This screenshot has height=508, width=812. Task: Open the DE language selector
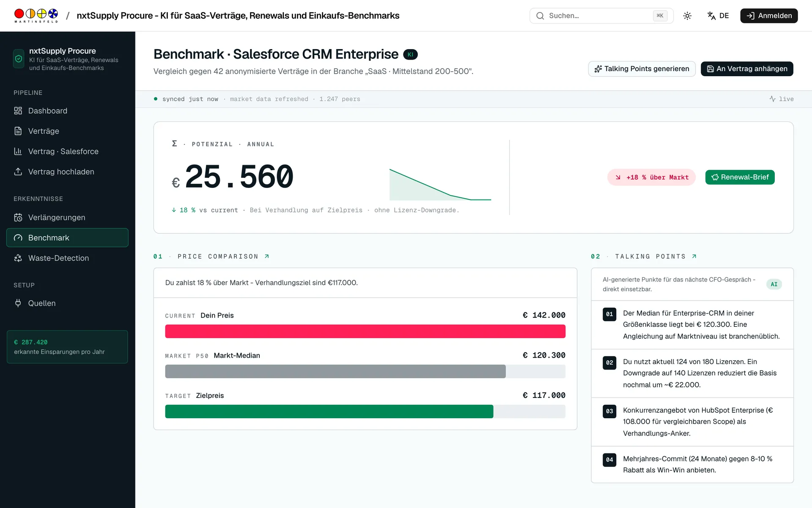pyautogui.click(x=718, y=16)
